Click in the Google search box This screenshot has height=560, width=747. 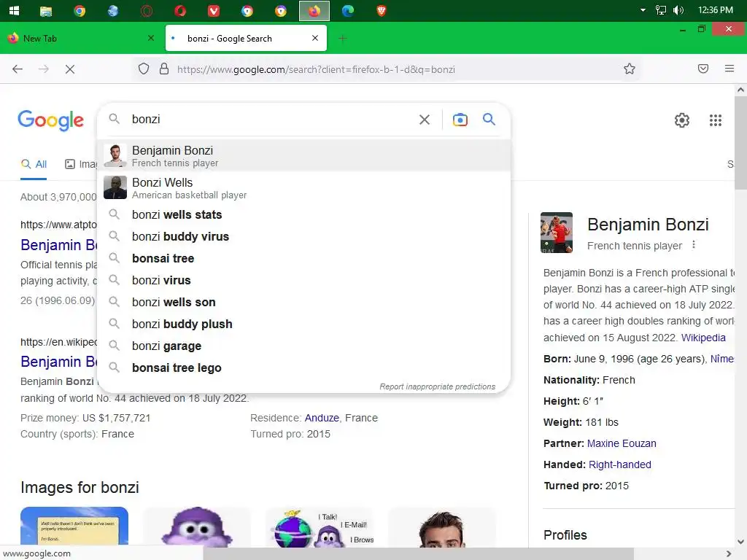point(269,119)
